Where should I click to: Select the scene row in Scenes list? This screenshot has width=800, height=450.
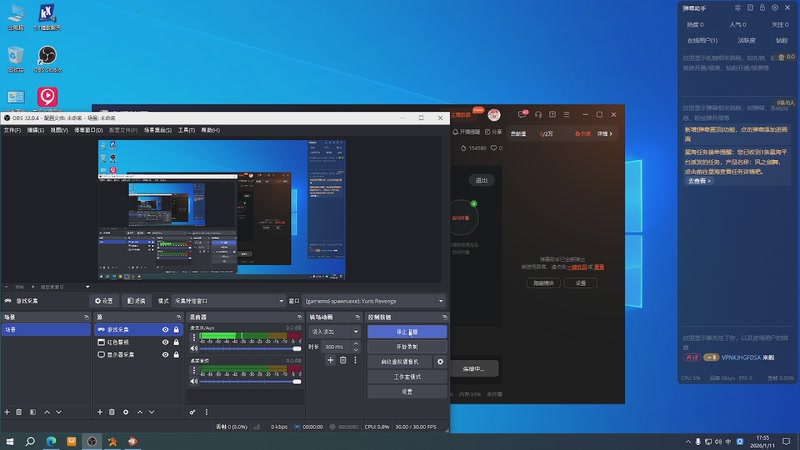coord(46,330)
